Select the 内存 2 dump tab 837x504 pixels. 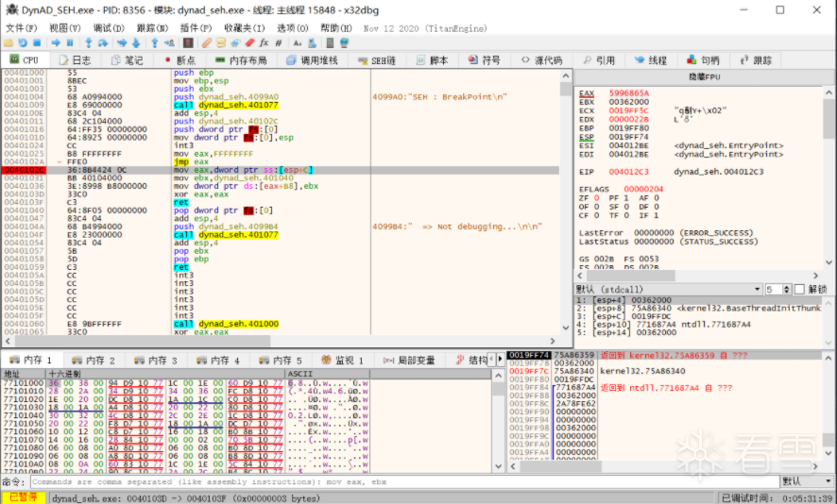94,360
